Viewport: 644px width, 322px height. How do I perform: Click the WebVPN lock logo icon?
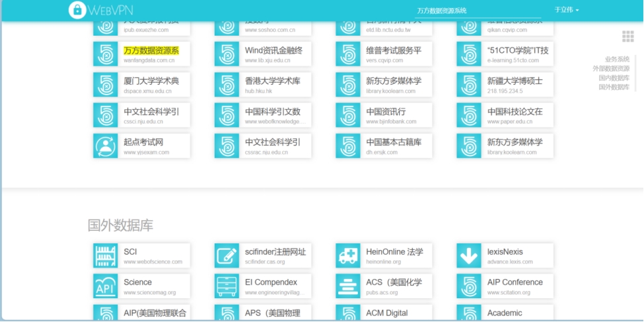pos(78,10)
